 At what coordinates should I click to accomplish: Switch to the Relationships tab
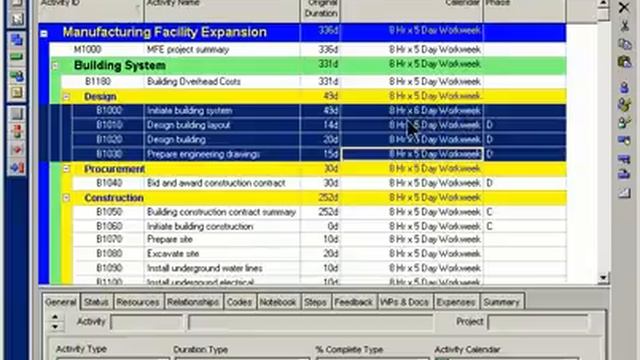coord(193,302)
